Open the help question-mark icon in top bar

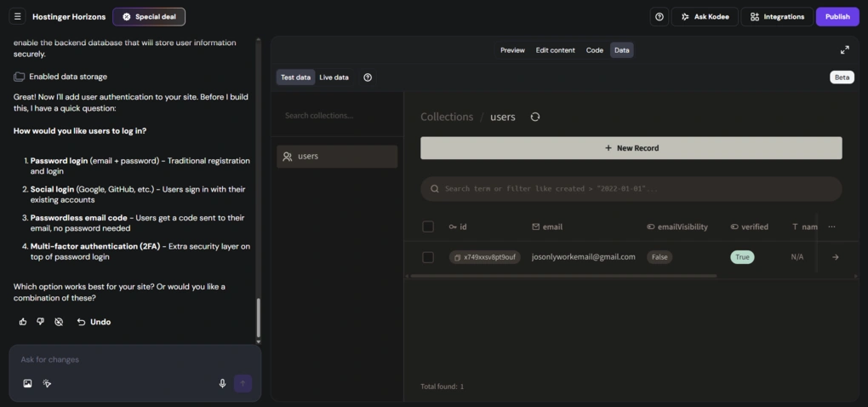point(660,17)
